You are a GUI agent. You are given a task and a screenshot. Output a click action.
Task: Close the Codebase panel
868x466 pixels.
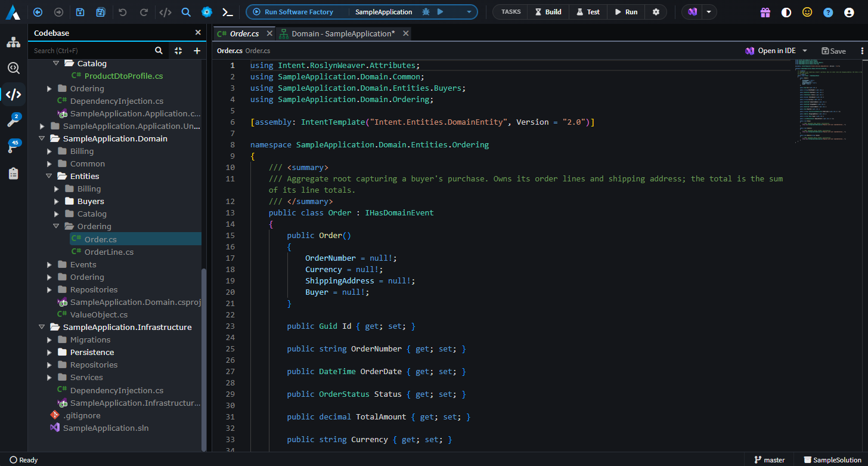click(198, 33)
